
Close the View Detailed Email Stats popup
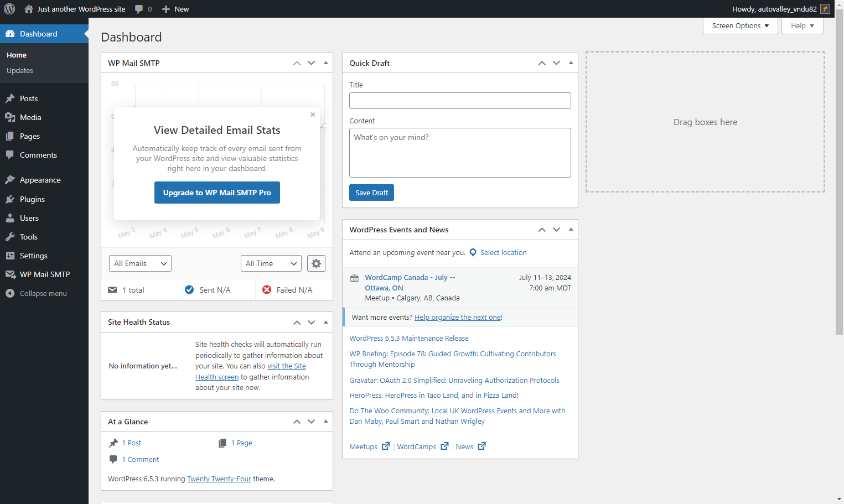tap(313, 115)
